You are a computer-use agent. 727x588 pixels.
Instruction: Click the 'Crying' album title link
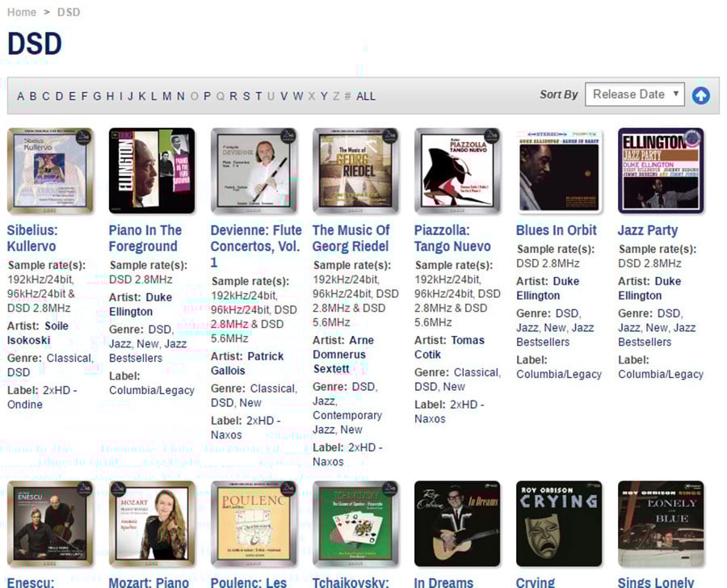point(536,582)
